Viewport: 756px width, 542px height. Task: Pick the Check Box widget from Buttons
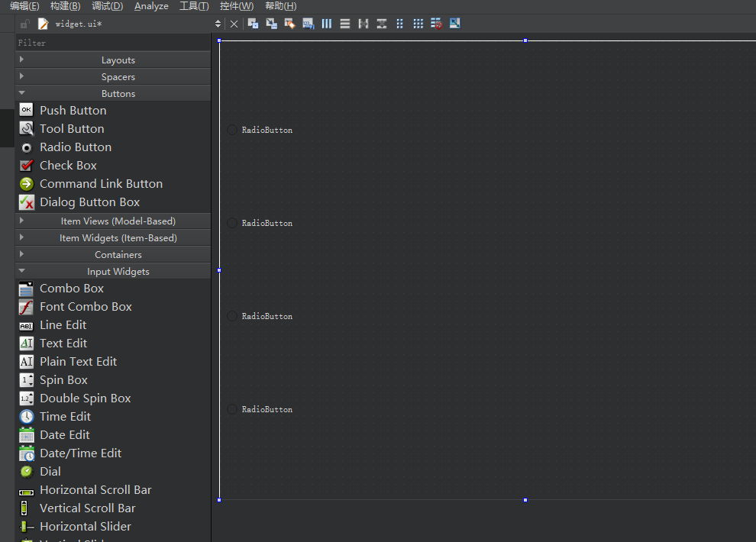pyautogui.click(x=68, y=166)
